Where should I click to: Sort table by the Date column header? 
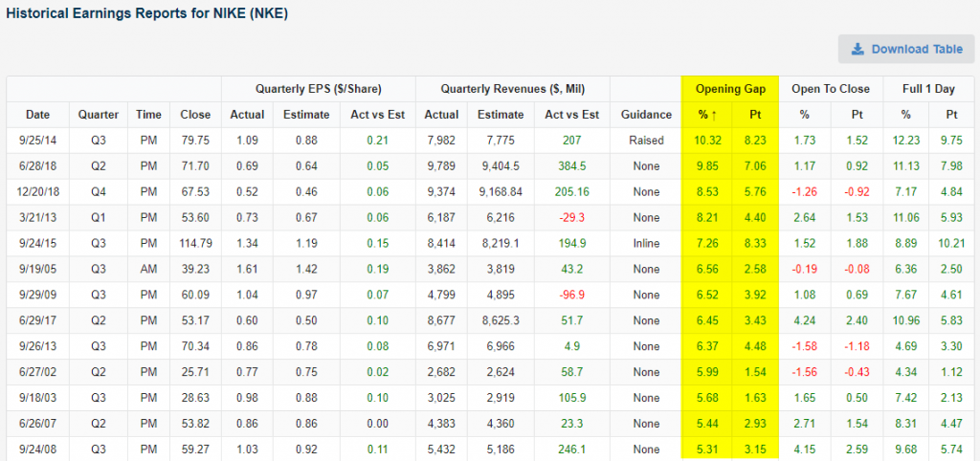point(37,115)
